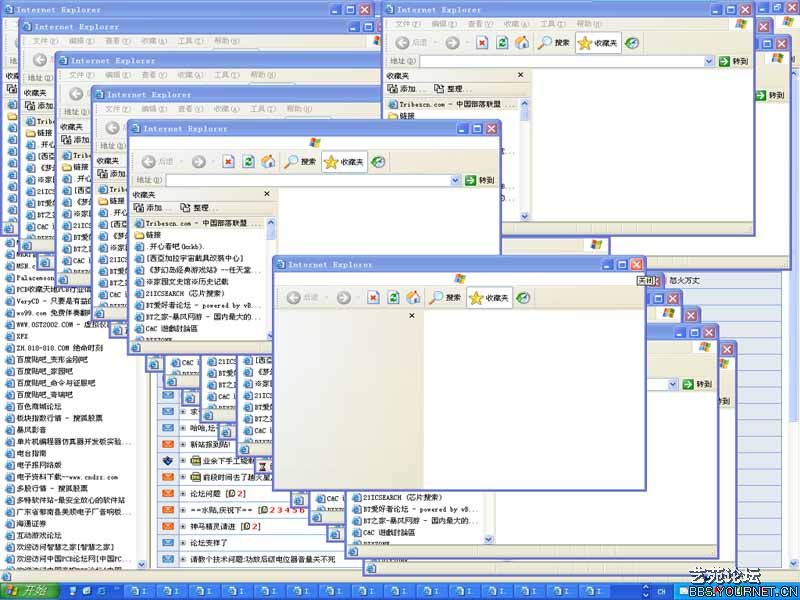Toggle 收藏夹 toolbar button in center favorites window

click(x=344, y=162)
